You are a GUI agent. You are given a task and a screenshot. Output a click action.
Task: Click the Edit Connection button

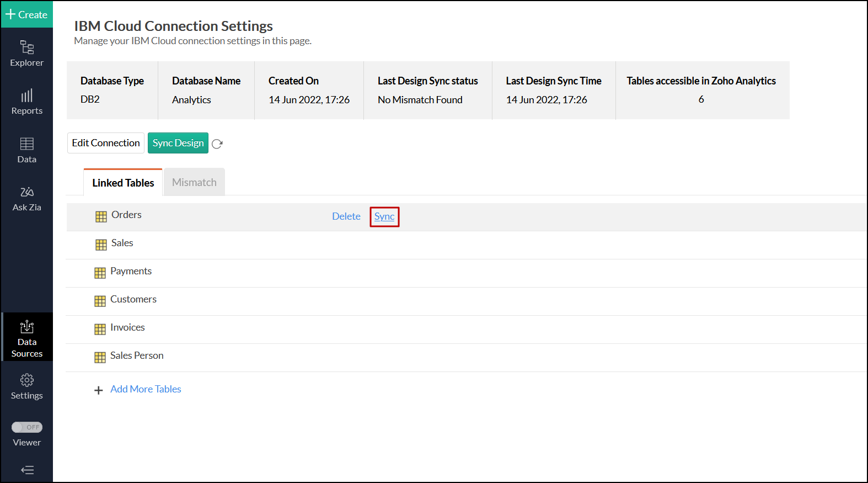tap(106, 143)
